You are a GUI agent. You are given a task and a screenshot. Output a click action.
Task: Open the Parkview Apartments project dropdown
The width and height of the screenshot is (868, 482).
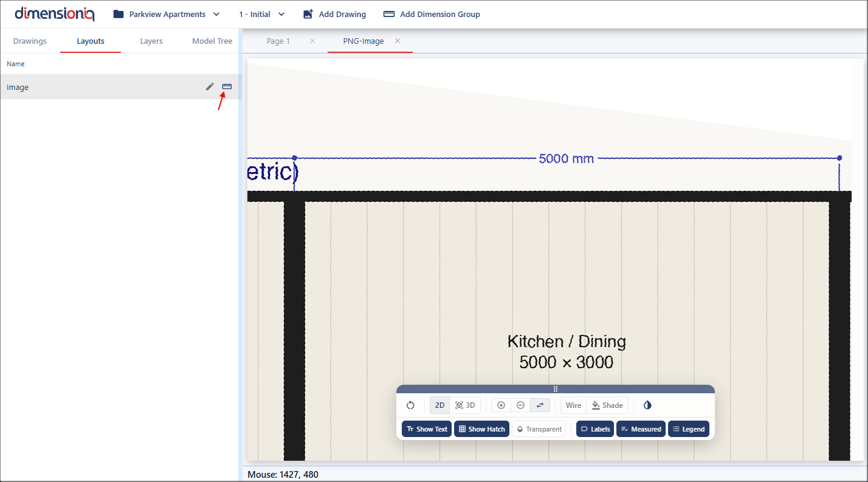pyautogui.click(x=167, y=14)
